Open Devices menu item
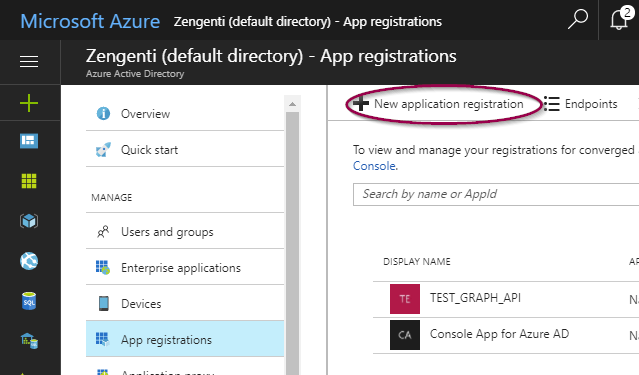Image resolution: width=639 pixels, height=375 pixels. coord(185,304)
